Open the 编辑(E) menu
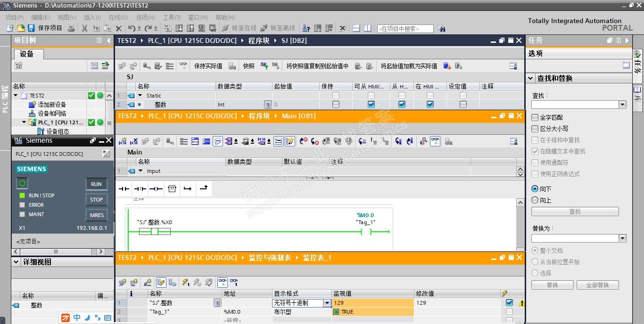 40,17
